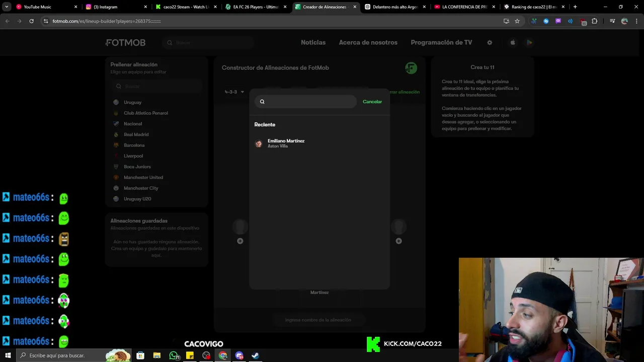
Task: Open the 4-3-3 formation dropdown
Action: pyautogui.click(x=234, y=92)
